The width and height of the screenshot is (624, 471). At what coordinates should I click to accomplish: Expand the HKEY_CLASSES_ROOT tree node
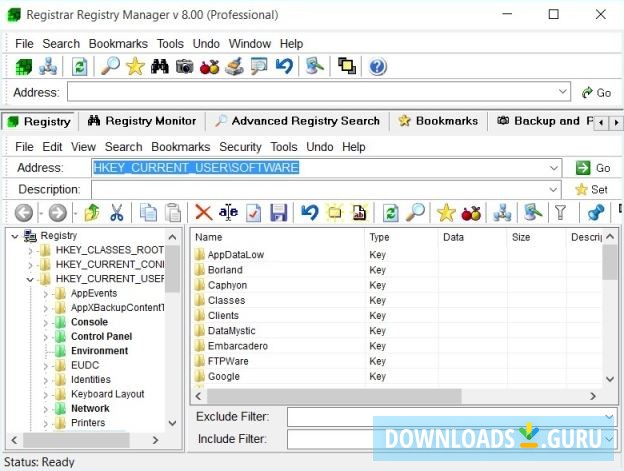tap(30, 251)
